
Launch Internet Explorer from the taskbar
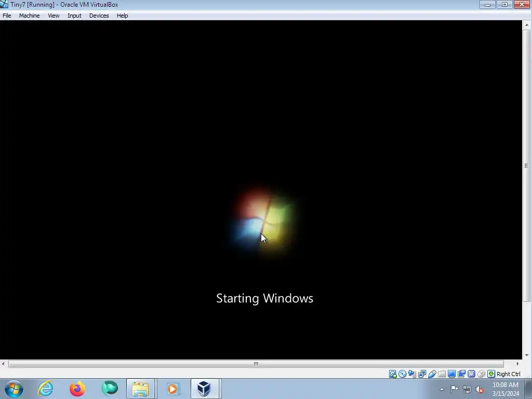46,389
